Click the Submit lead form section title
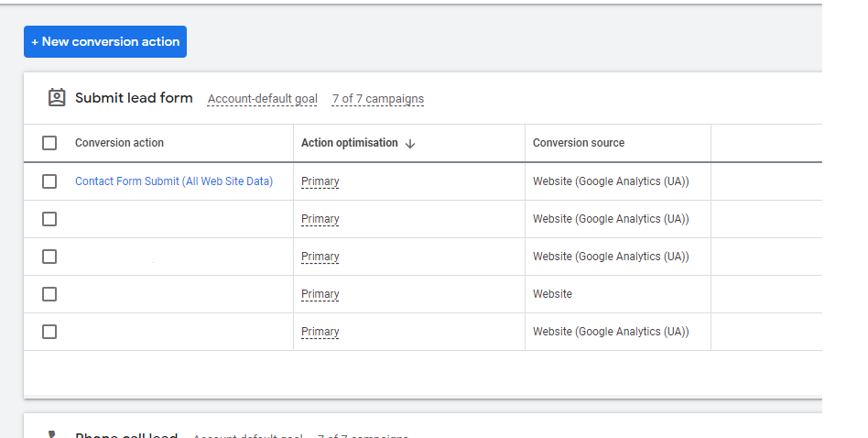This screenshot has width=868, height=438. click(x=134, y=98)
